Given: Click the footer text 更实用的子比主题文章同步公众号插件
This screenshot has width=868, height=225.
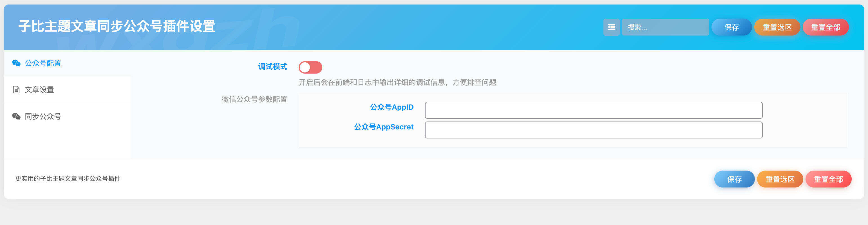Looking at the screenshot, I should (x=68, y=178).
